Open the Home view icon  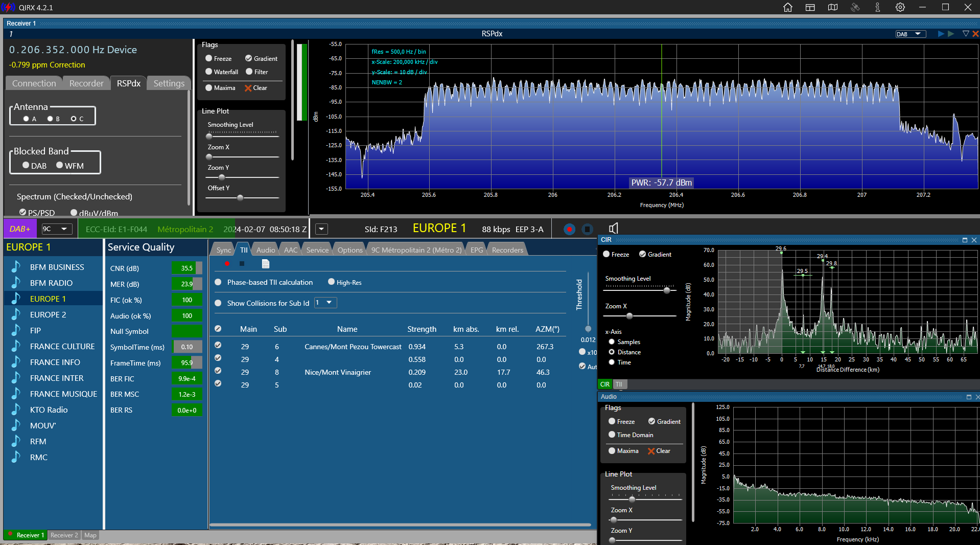787,7
